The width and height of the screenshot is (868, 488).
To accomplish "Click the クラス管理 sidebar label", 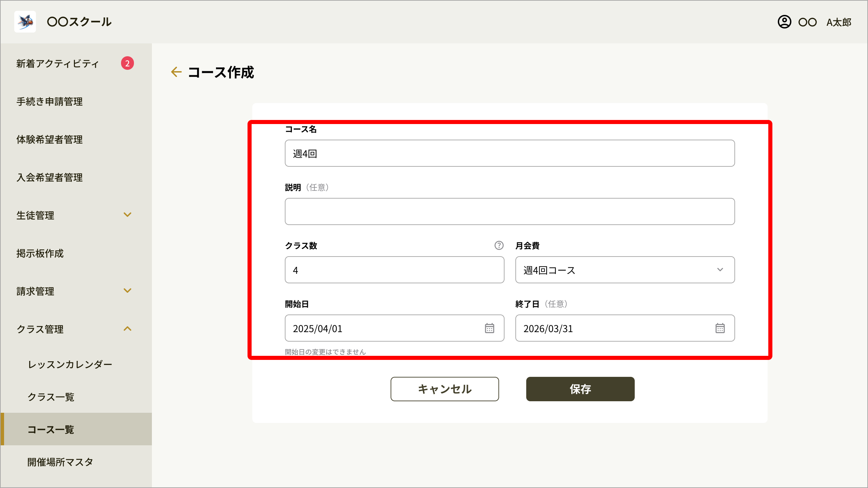I will coord(40,329).
